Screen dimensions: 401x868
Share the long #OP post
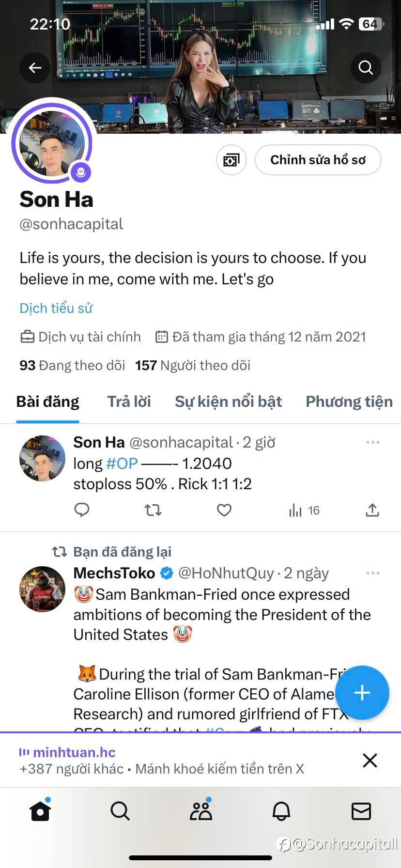click(x=372, y=510)
